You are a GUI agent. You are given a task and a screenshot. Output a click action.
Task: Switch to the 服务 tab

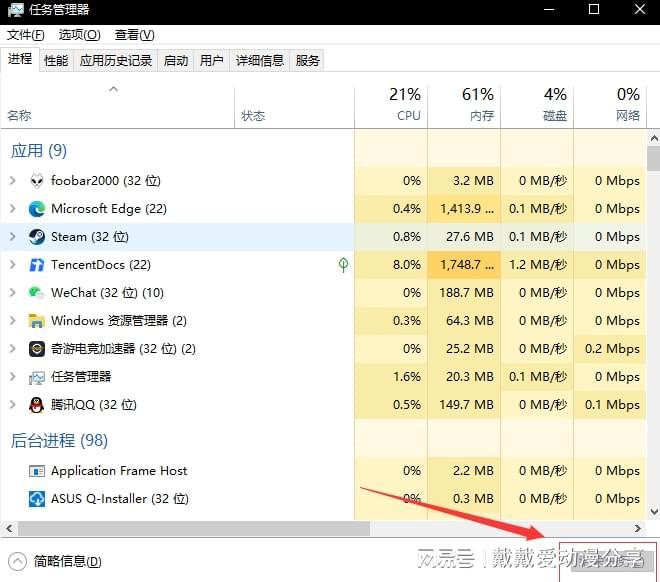[307, 61]
